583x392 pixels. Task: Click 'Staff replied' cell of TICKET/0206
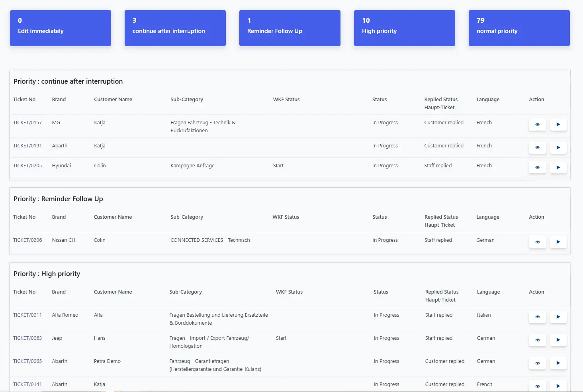point(438,240)
